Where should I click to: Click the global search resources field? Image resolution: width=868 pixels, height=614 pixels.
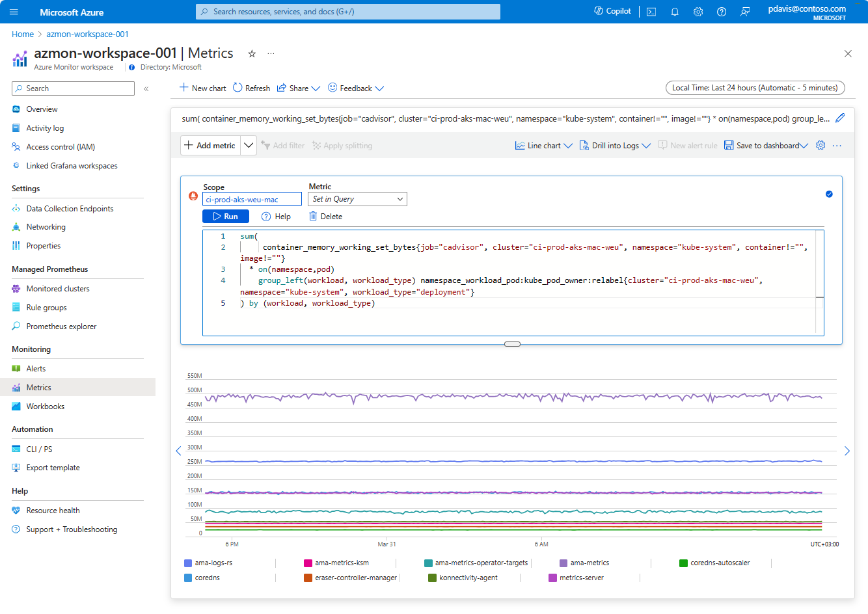[348, 12]
